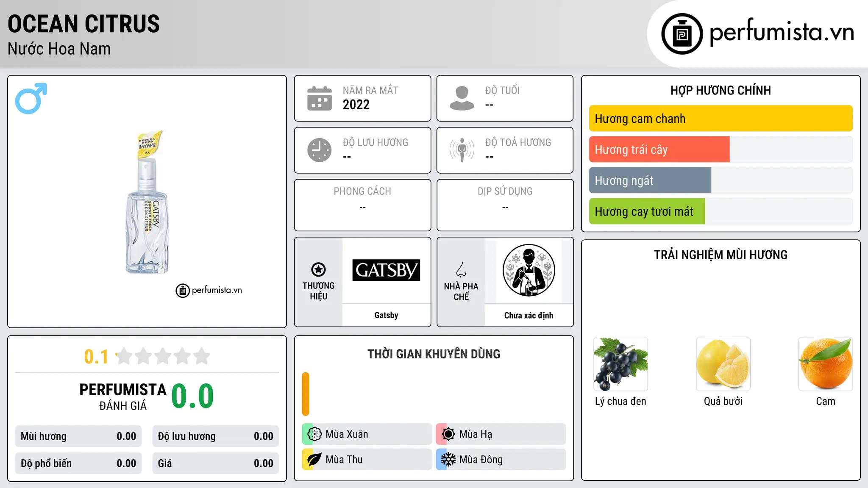Image resolution: width=868 pixels, height=488 pixels.
Task: Click the Mùa Xuân season label
Action: pos(347,434)
